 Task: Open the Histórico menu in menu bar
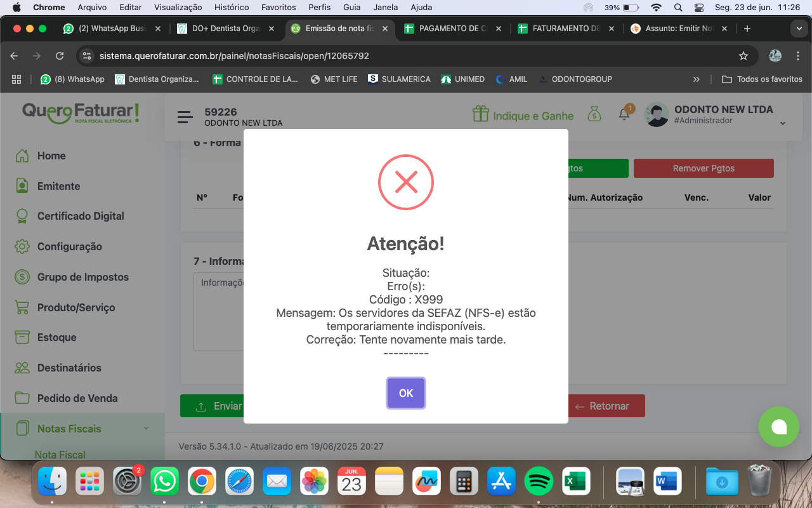point(232,8)
